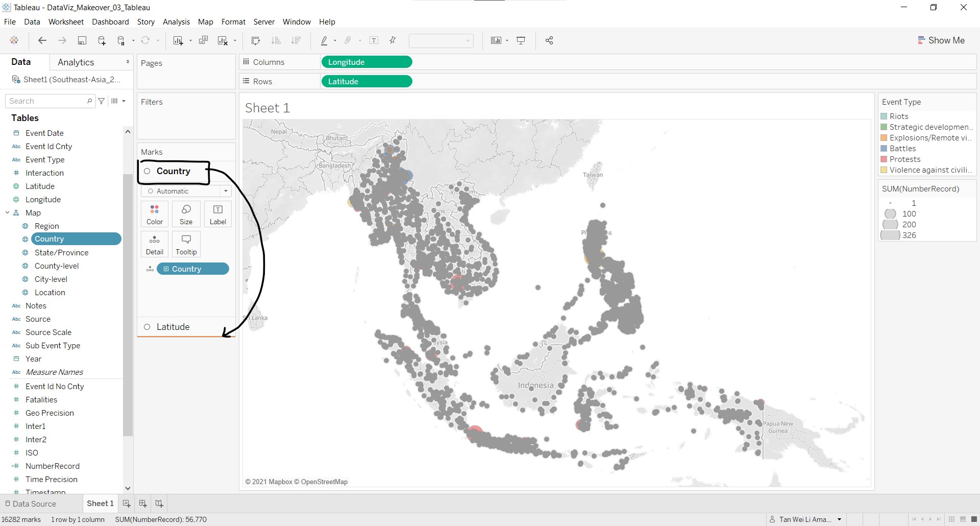Click the Swap rows and columns icon
Viewport: 980px width, 526px height.
tap(256, 41)
